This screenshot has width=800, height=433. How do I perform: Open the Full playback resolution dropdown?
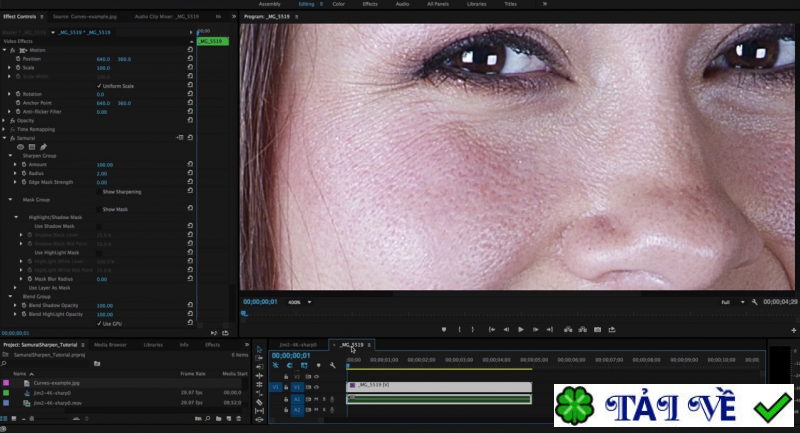(x=728, y=301)
